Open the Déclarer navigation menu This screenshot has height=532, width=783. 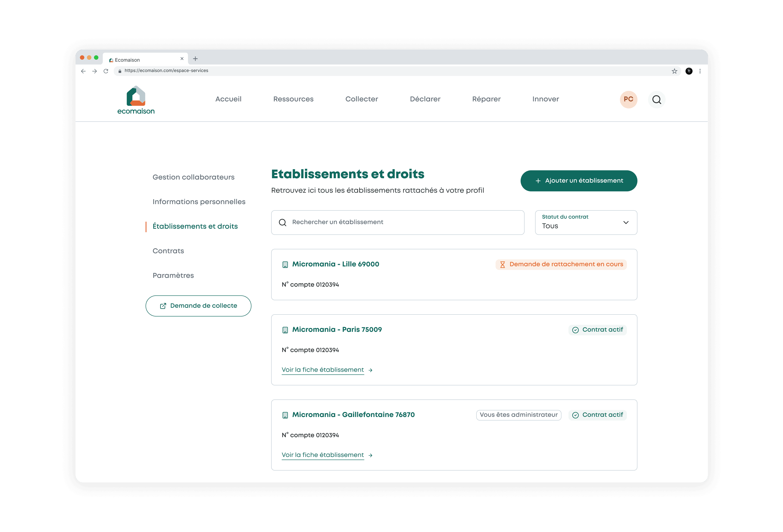tap(425, 99)
